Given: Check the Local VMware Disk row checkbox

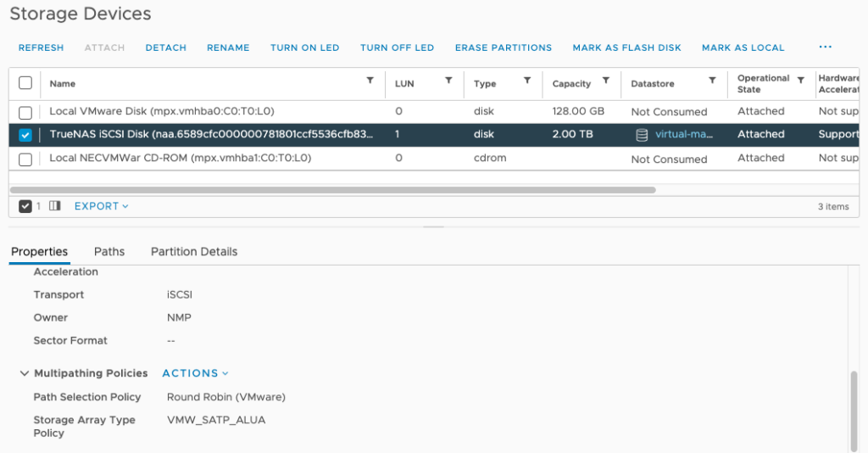Looking at the screenshot, I should (25, 112).
